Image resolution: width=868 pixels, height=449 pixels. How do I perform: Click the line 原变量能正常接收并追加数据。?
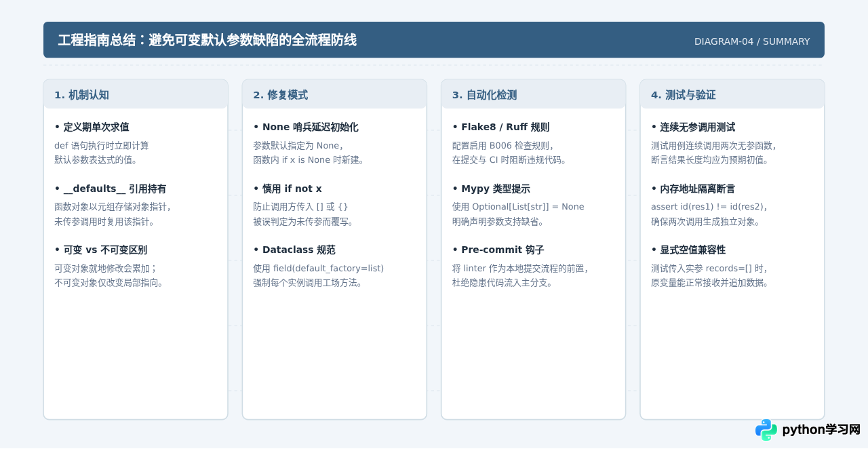[x=710, y=283]
